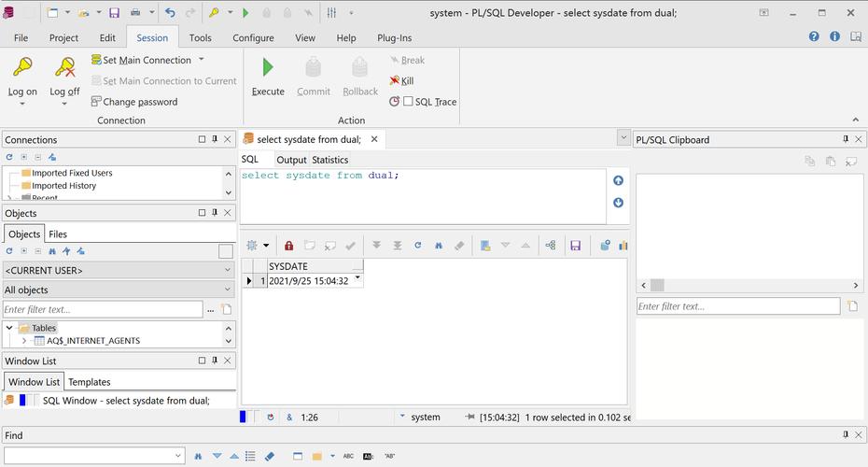Switch to the Configure ribbon tab

[253, 37]
